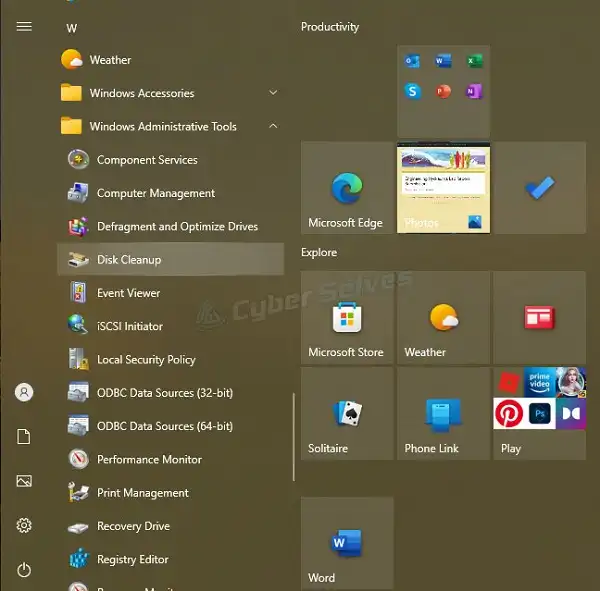The width and height of the screenshot is (600, 591).
Task: Open the Recovery Drive icon
Action: [x=78, y=527]
